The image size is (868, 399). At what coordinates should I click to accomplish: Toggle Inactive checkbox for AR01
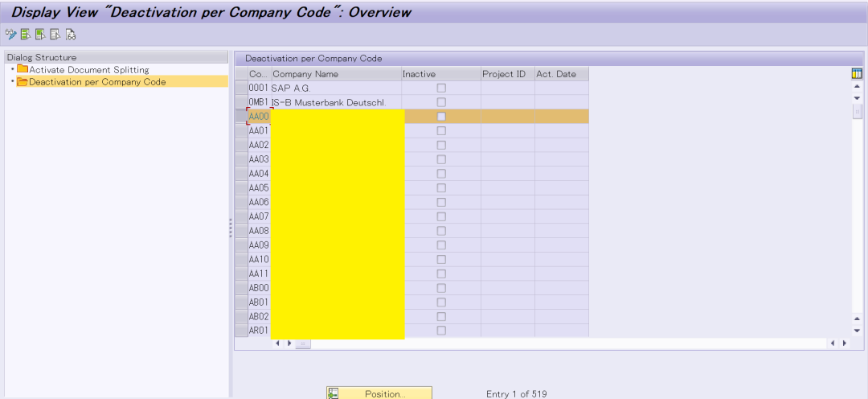click(441, 331)
